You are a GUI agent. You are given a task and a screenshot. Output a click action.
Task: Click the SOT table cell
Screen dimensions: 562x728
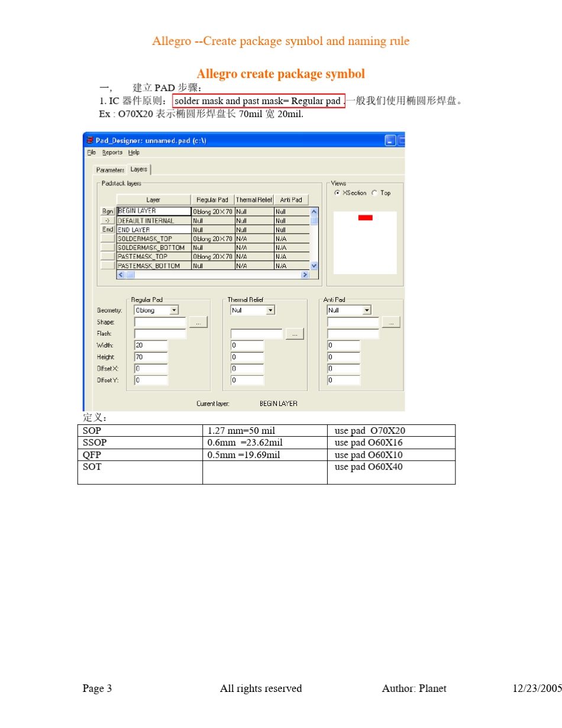tap(140, 472)
